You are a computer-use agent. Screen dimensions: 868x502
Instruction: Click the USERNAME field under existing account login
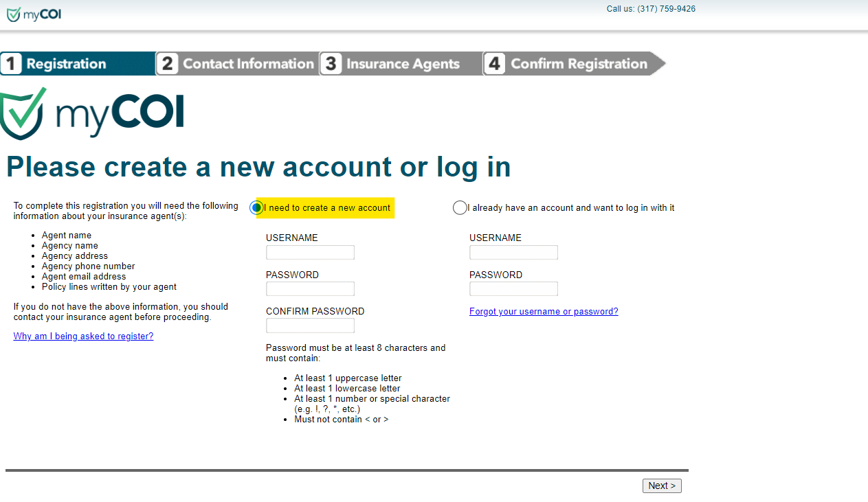click(513, 252)
